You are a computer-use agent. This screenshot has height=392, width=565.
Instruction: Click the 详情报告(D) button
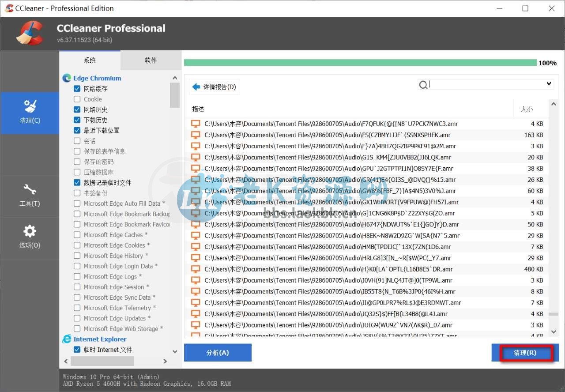point(215,87)
